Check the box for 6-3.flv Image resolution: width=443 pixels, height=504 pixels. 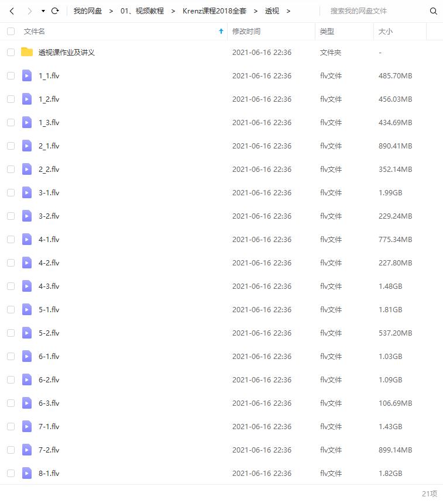[11, 403]
